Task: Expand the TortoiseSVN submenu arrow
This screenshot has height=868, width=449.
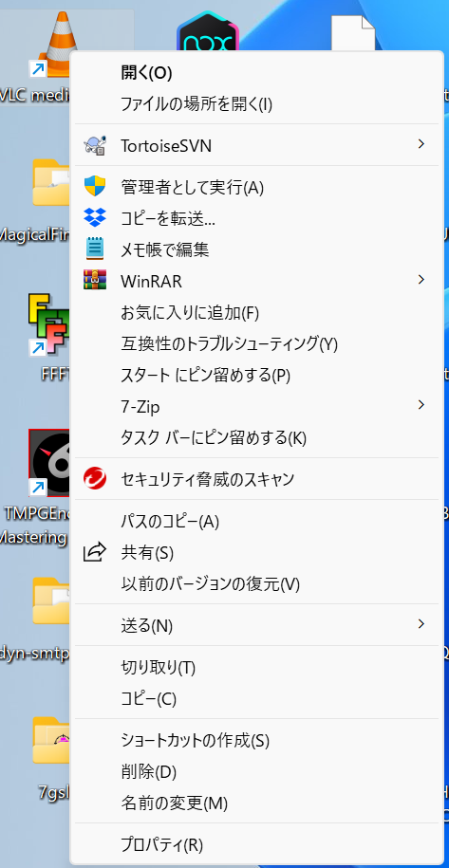Action: click(421, 144)
